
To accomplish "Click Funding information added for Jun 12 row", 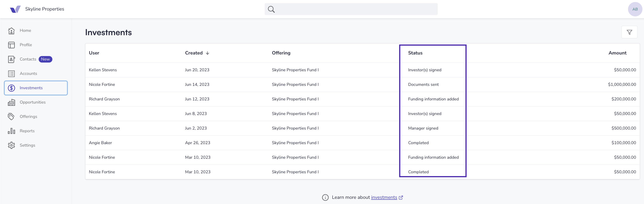I will (x=433, y=99).
